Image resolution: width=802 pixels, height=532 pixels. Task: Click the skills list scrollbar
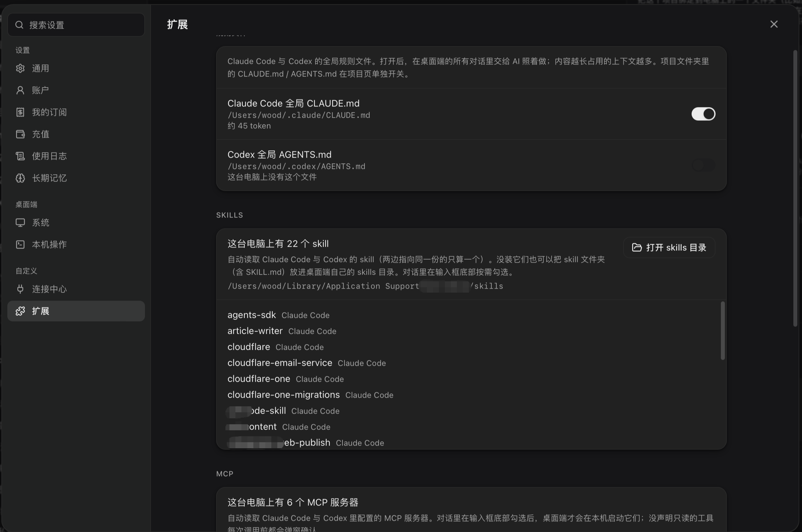click(x=723, y=331)
